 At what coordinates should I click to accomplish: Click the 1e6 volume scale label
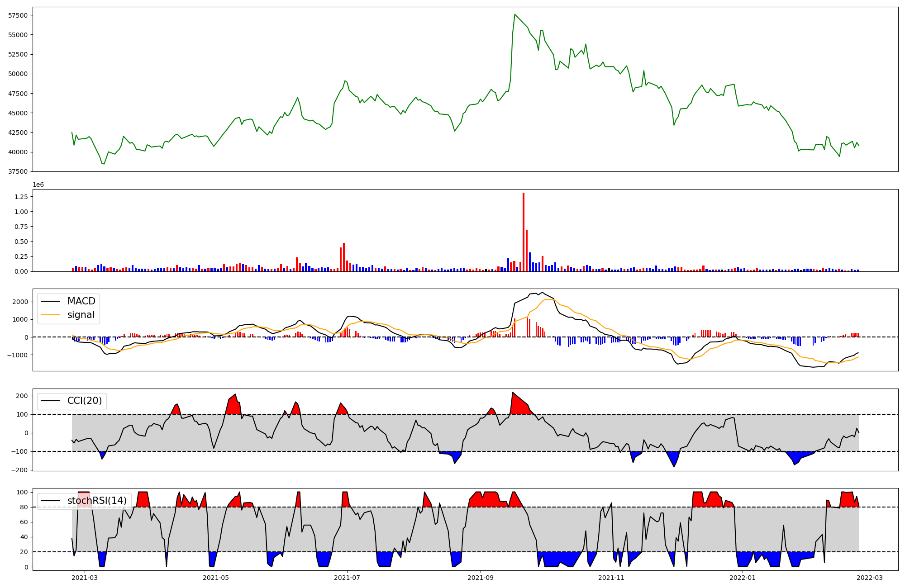point(38,185)
